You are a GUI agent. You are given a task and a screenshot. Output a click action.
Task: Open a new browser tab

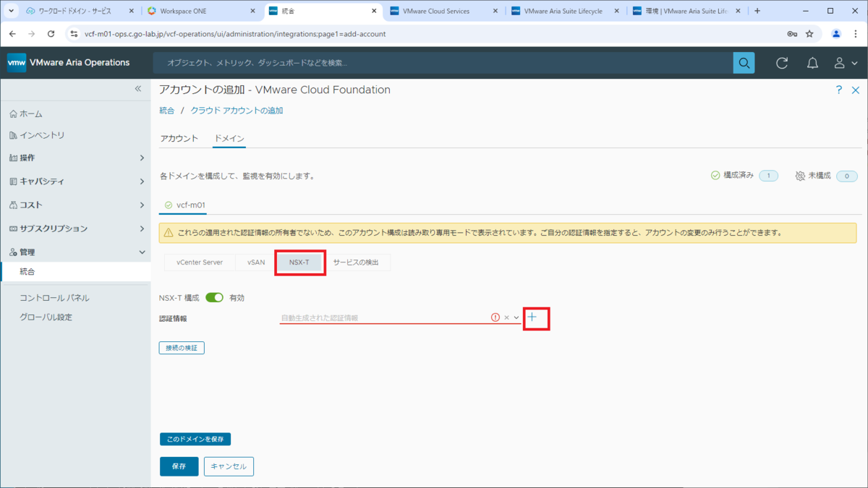coord(757,11)
